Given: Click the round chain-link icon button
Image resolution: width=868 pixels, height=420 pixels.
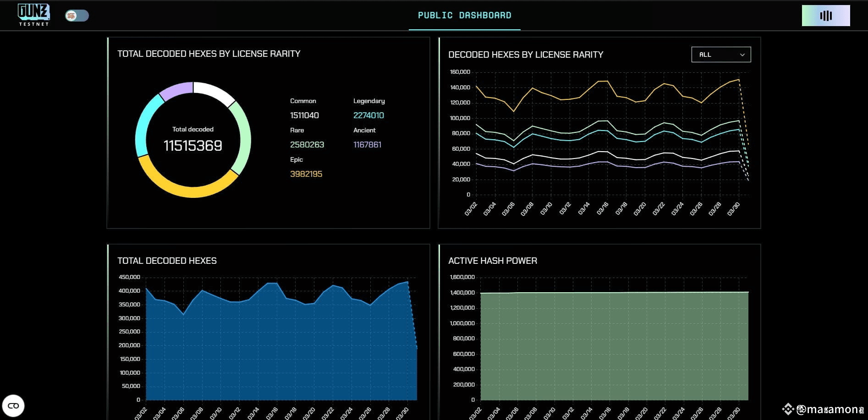Looking at the screenshot, I should [x=13, y=405].
